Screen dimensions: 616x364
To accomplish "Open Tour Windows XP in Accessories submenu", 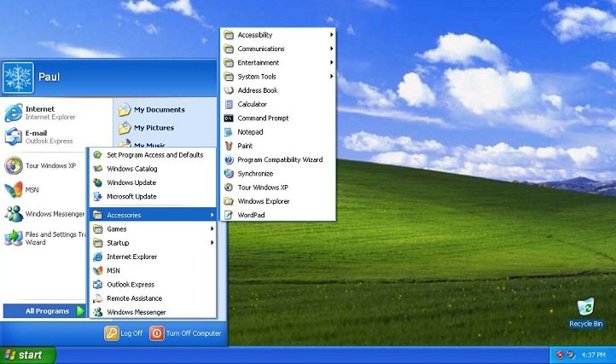I will (278, 188).
